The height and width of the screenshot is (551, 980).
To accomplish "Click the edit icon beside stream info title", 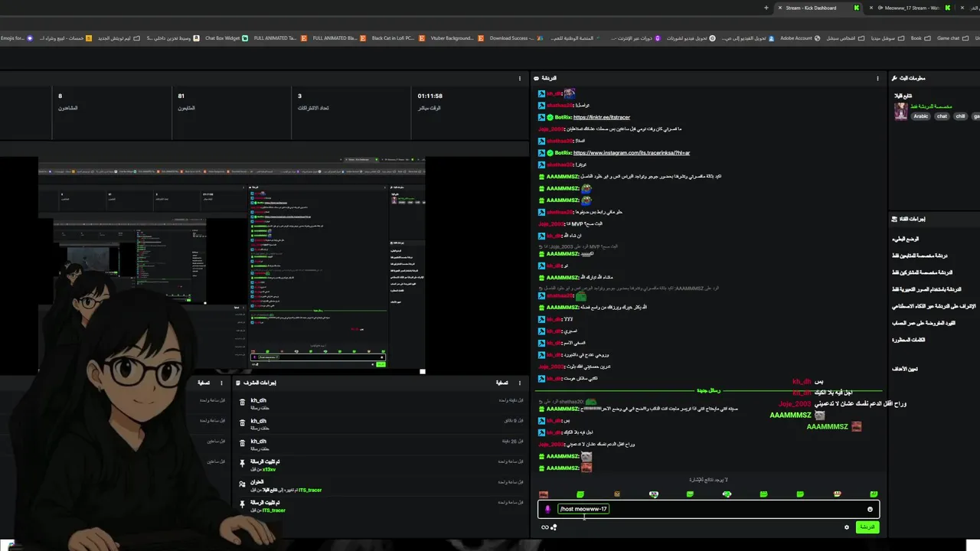I will tap(893, 78).
